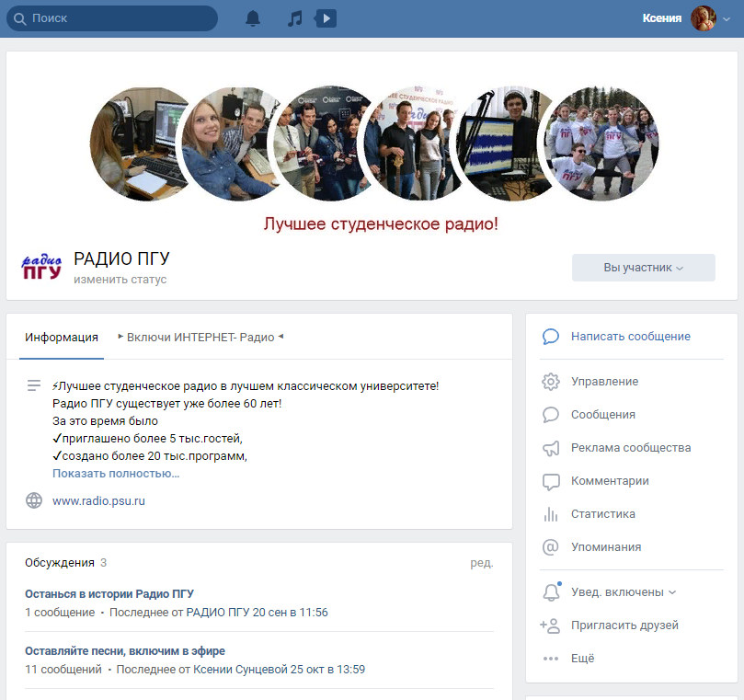Open Реклама сообщества menu item

click(632, 448)
